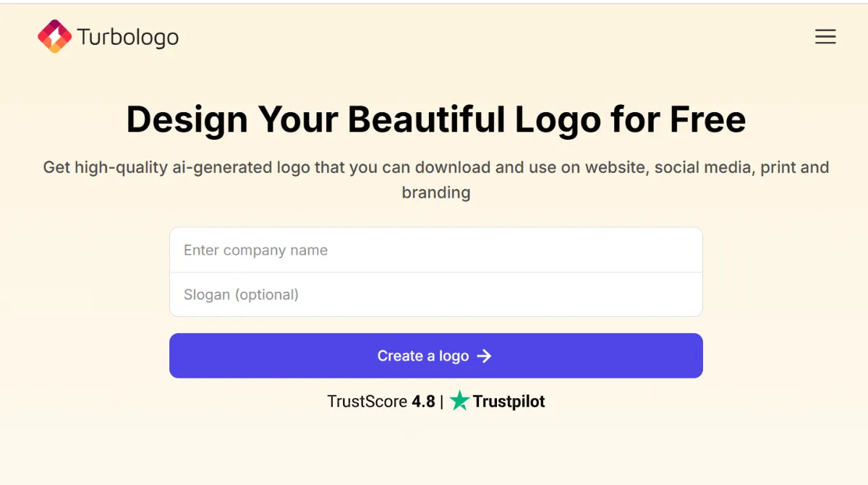
Task: Open the hamburger menu
Action: point(825,37)
